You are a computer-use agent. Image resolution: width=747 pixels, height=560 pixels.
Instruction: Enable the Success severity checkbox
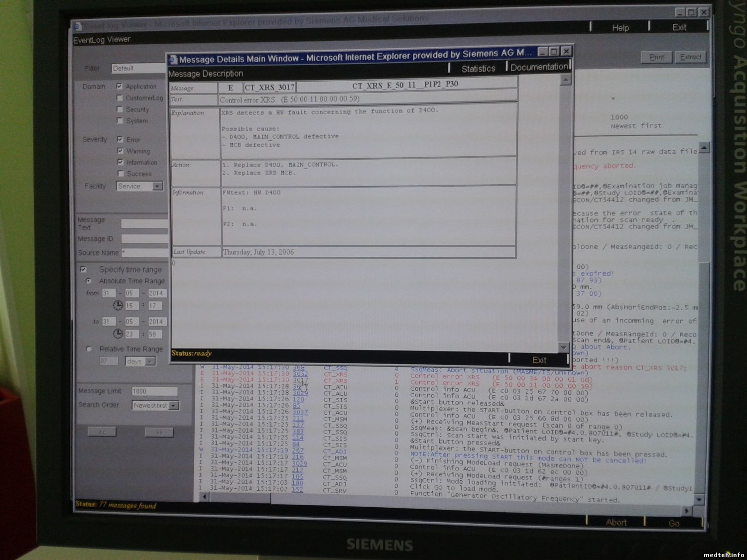120,173
